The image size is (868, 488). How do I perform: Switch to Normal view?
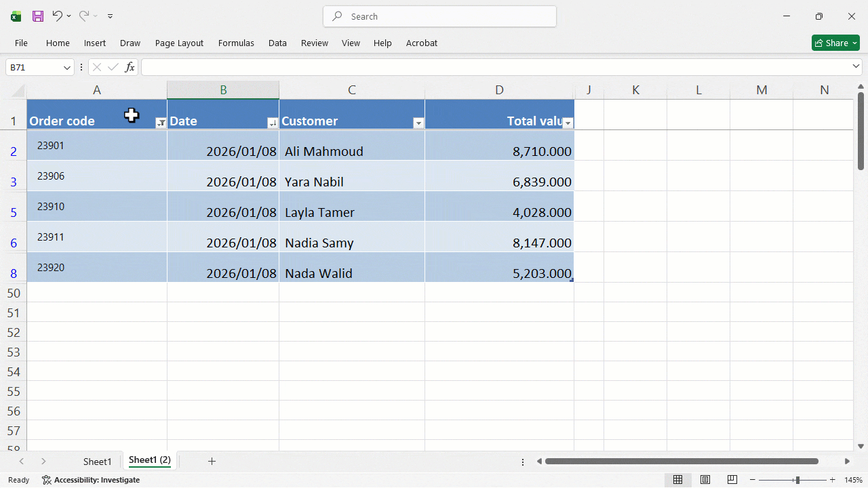tap(677, 480)
